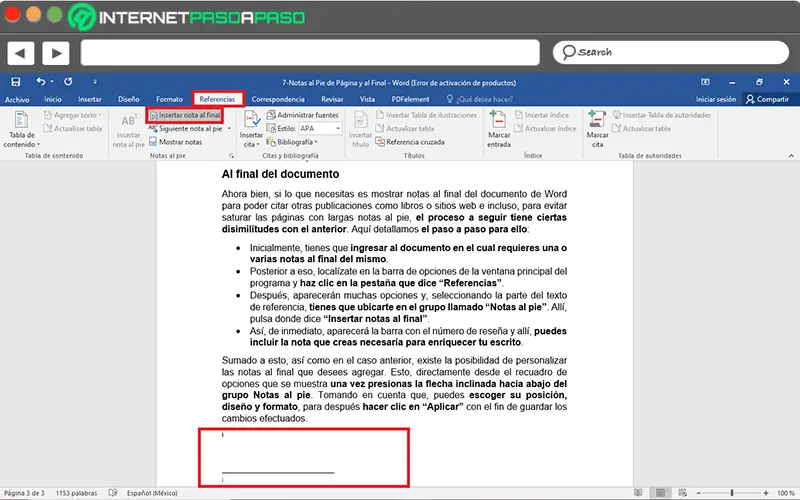Collapse the ribbon with the chevron
Image resolution: width=800 pixels, height=500 pixels.
tap(791, 156)
